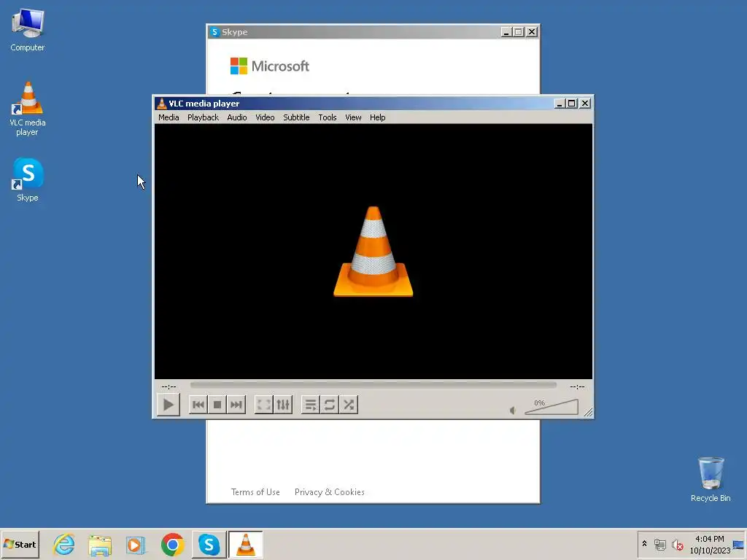
Task: Click the VLC cone icon in title bar
Action: coord(161,104)
